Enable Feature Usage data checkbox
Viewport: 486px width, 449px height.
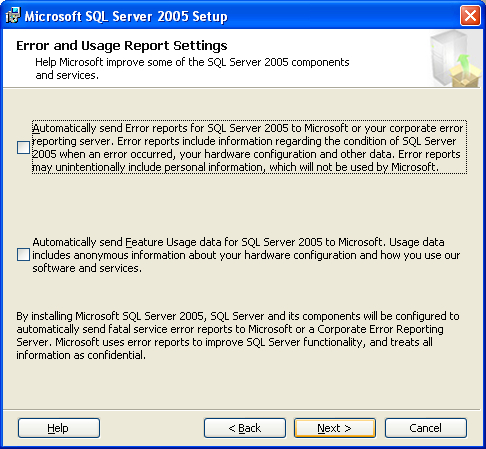[x=23, y=255]
